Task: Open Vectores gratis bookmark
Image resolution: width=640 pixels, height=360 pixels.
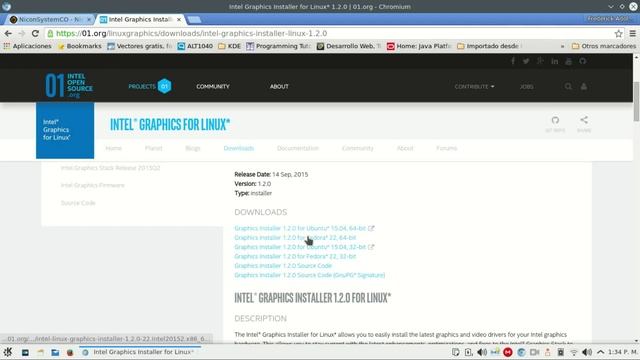Action: [x=140, y=46]
